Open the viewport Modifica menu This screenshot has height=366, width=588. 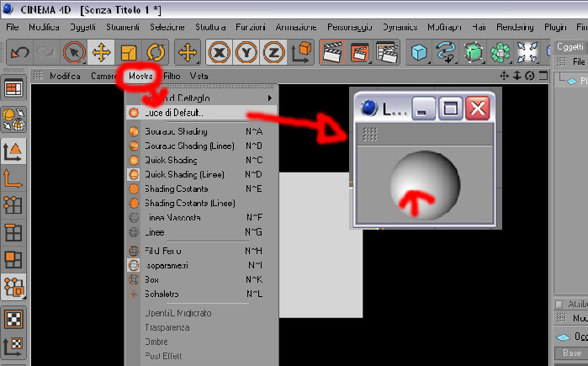(65, 76)
